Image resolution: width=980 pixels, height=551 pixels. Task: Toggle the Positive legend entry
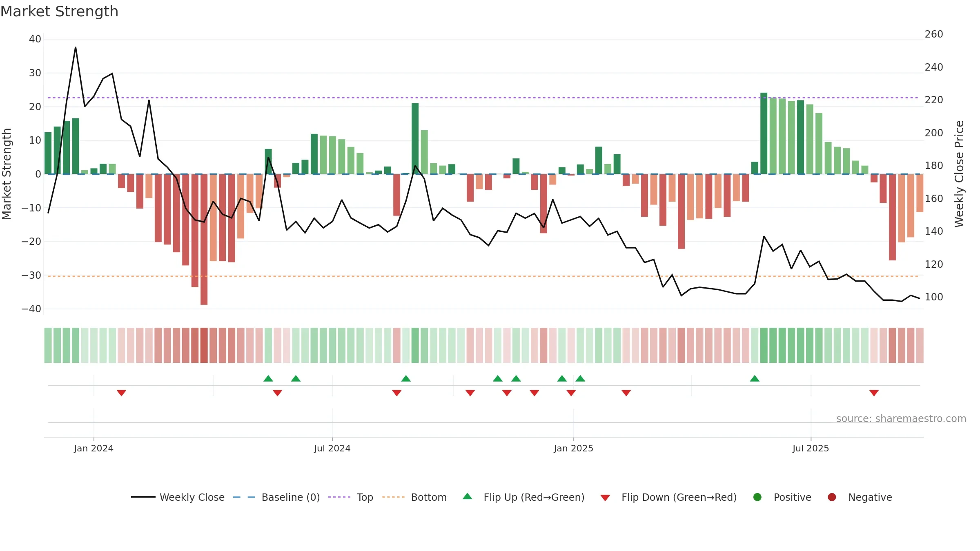[782, 497]
